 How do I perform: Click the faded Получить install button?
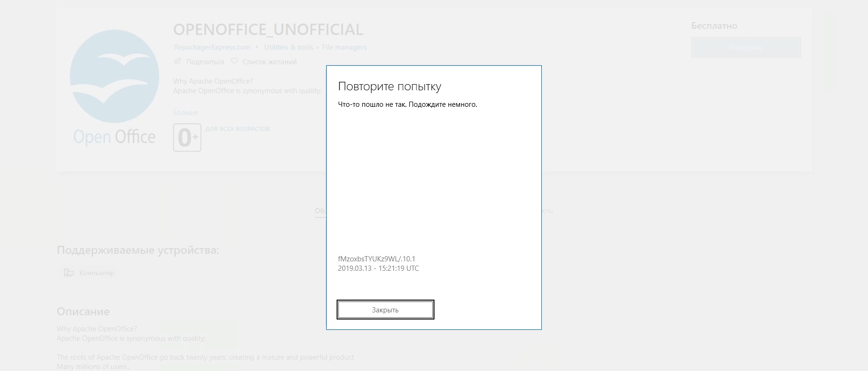pos(746,47)
